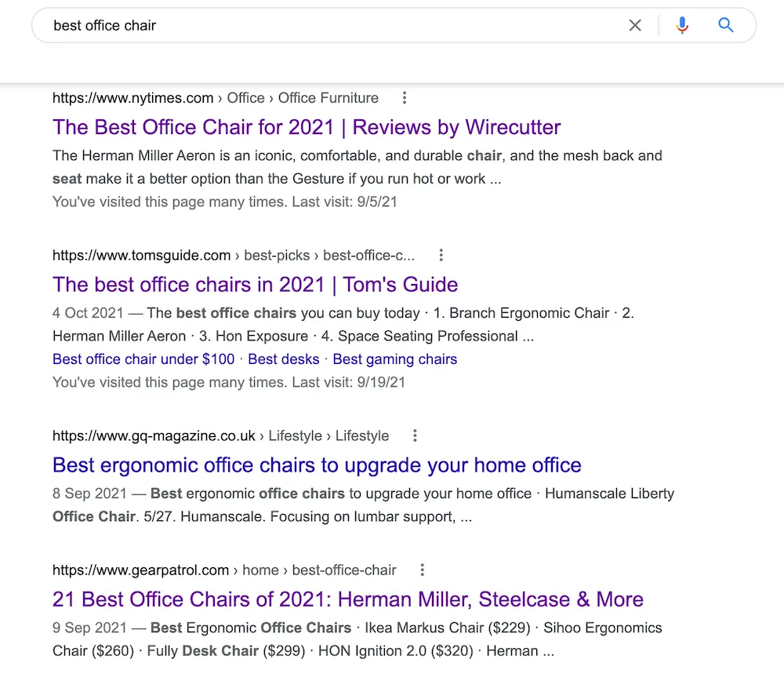Click the tomsguide.com best-picks breadcrumb URL
The image size is (784, 681).
[234, 255]
